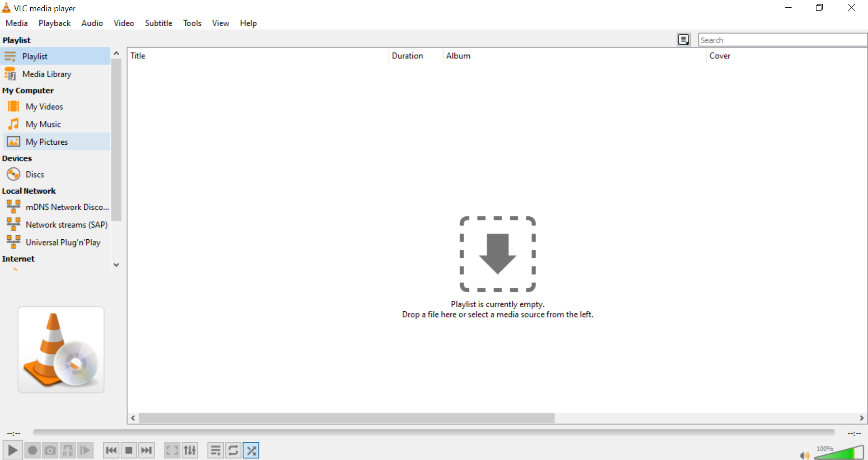The width and height of the screenshot is (868, 460).
Task: Go to previous media in playlist
Action: pyautogui.click(x=111, y=451)
